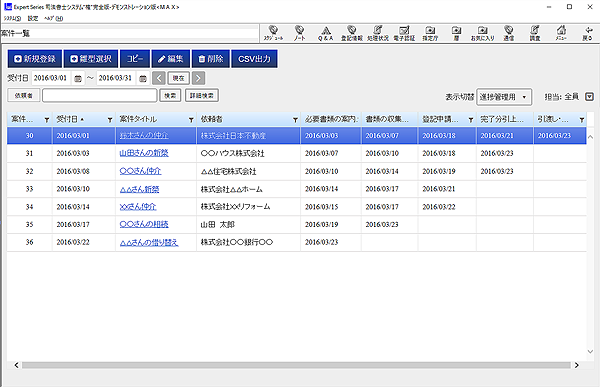600x387 pixels.
Task: Click the コピー button
Action: coord(135,59)
